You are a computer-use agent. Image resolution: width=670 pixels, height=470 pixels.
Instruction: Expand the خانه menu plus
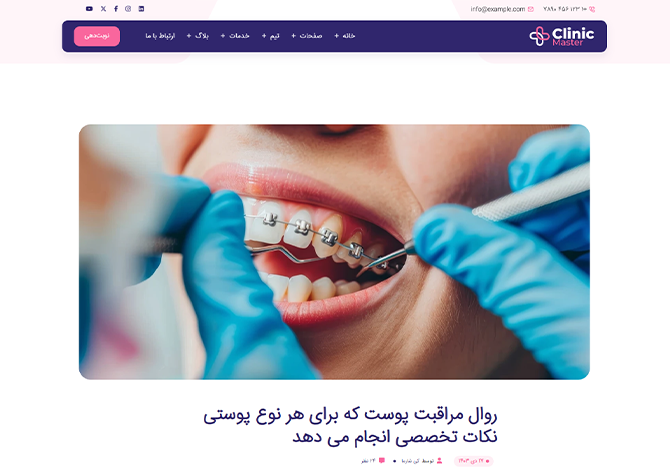pos(337,36)
